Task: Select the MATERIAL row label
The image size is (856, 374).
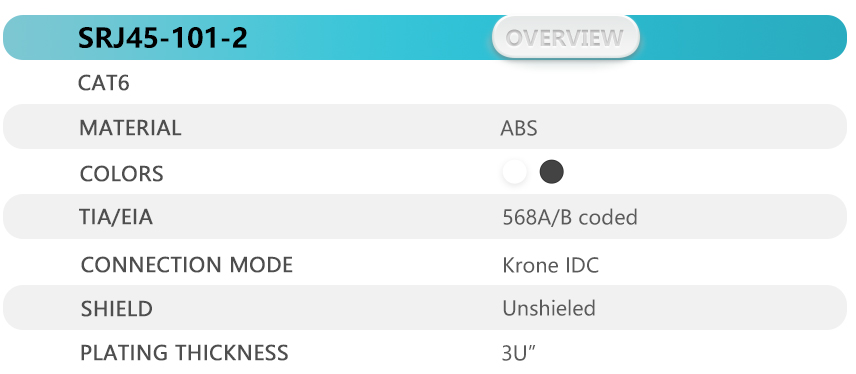Action: (130, 128)
